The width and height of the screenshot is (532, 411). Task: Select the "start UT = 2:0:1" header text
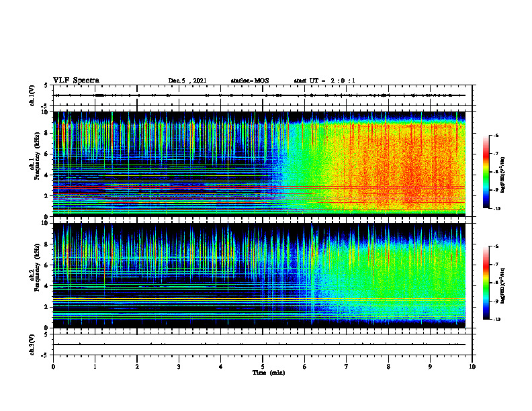coord(324,81)
